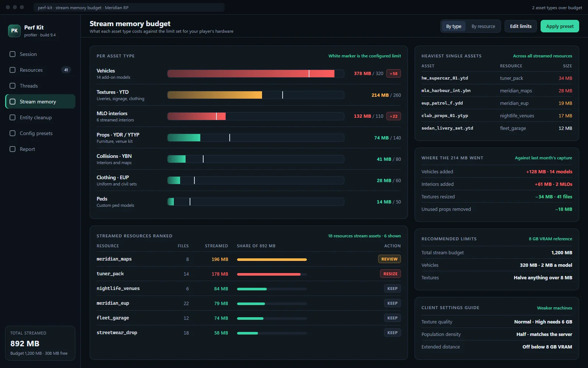Click the Clothing EUP usage bar
The width and height of the screenshot is (588, 368).
(256, 180)
